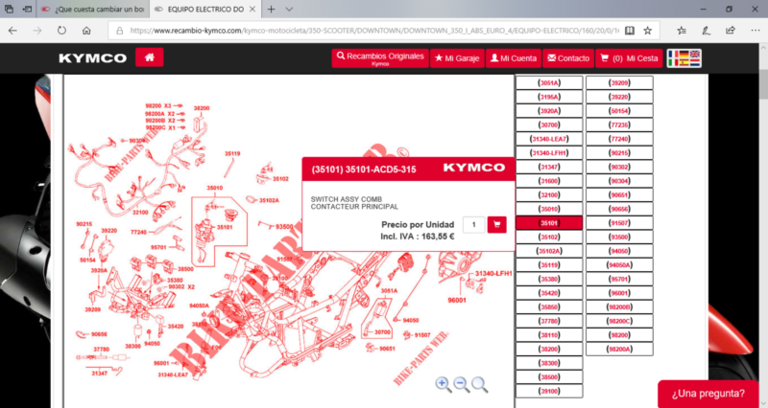The height and width of the screenshot is (408, 768).
Task: Refresh the page in the browser
Action: click(63, 31)
